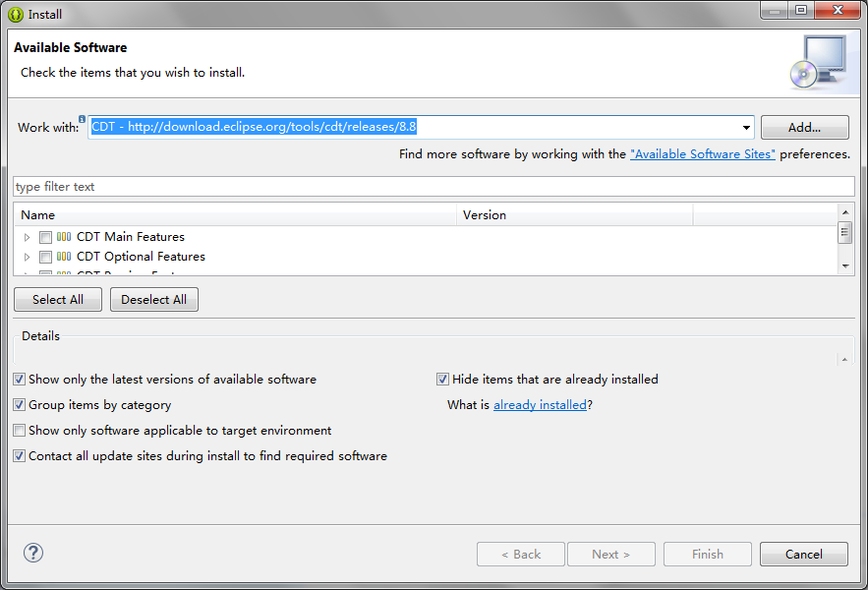Click the type filter text field
868x590 pixels.
coord(434,187)
